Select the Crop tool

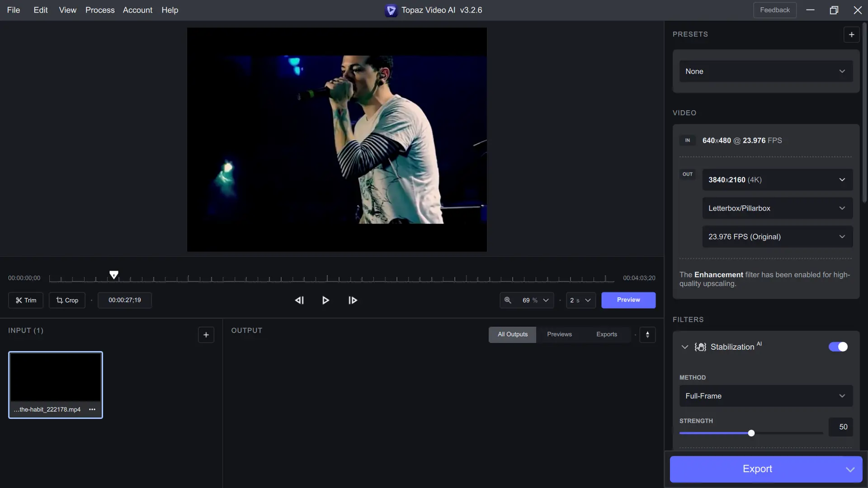tap(67, 300)
